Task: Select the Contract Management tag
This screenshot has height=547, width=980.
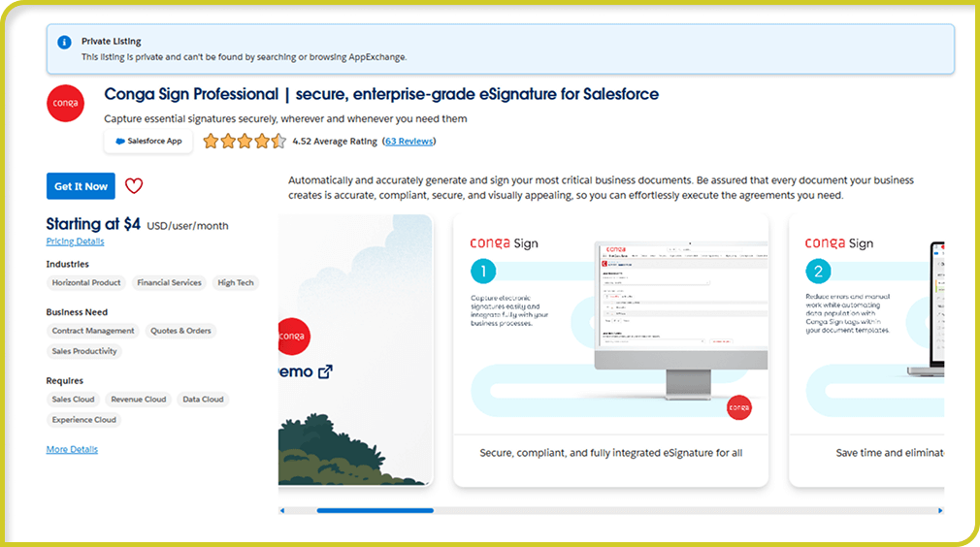Action: pos(93,331)
